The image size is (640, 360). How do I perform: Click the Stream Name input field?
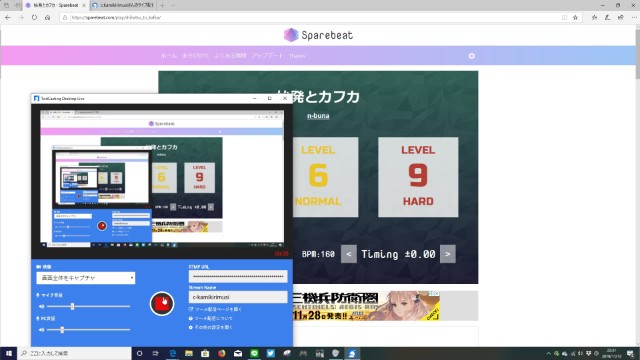point(238,297)
